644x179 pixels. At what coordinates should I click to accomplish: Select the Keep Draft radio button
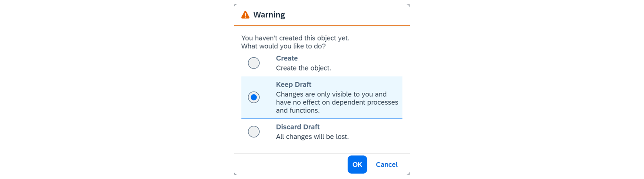click(x=254, y=97)
